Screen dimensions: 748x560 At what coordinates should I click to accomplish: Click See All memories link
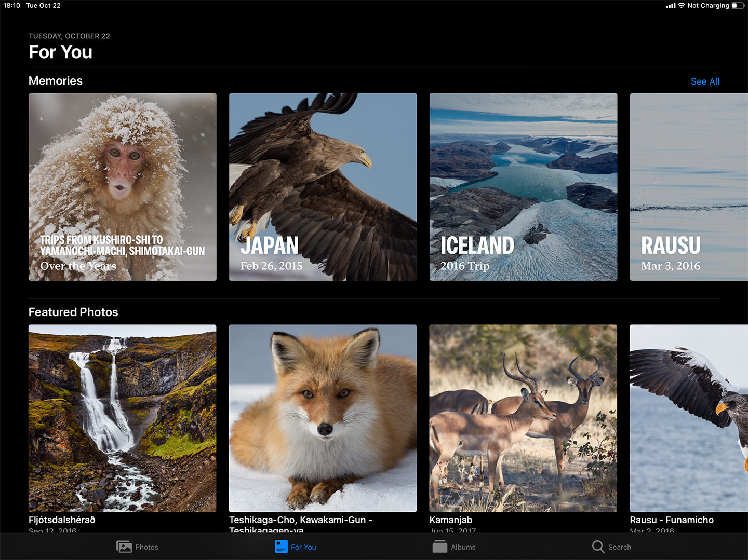704,81
